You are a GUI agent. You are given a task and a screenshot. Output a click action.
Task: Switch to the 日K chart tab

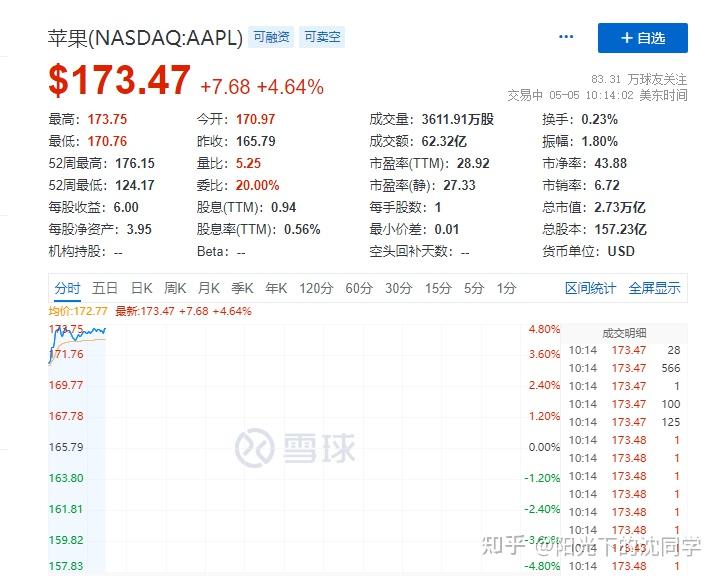[141, 288]
